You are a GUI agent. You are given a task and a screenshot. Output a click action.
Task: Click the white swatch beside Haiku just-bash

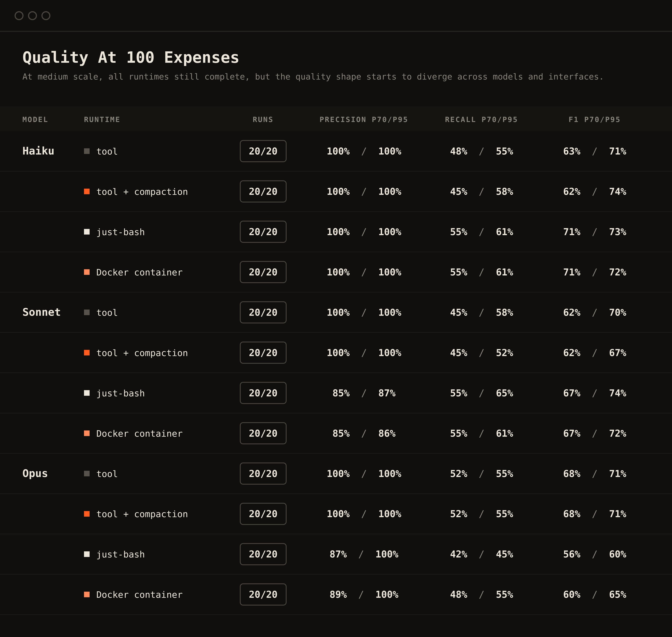87,232
